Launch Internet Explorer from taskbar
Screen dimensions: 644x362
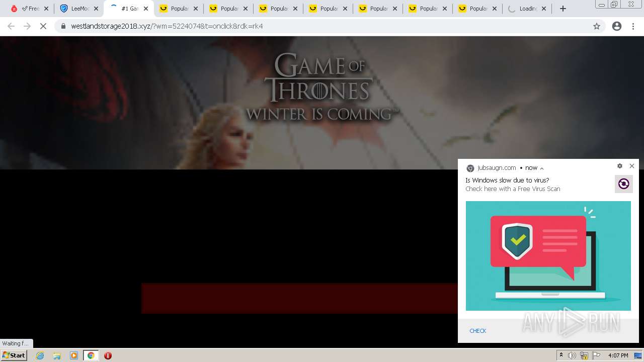click(x=40, y=355)
